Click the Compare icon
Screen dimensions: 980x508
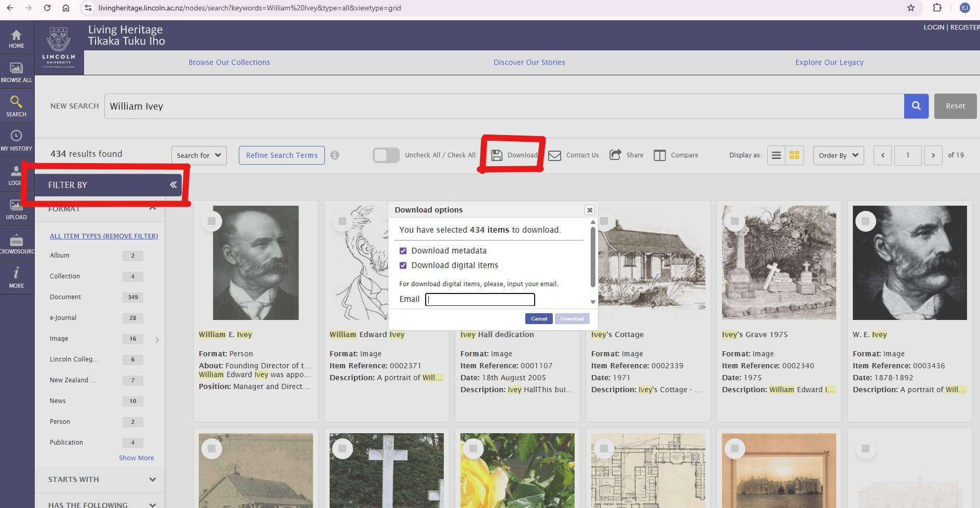[660, 155]
